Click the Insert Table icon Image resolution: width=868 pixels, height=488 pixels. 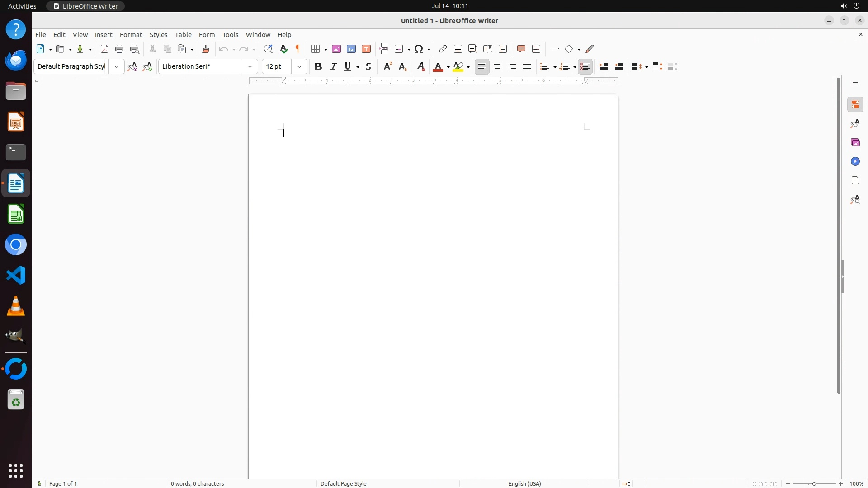(316, 49)
